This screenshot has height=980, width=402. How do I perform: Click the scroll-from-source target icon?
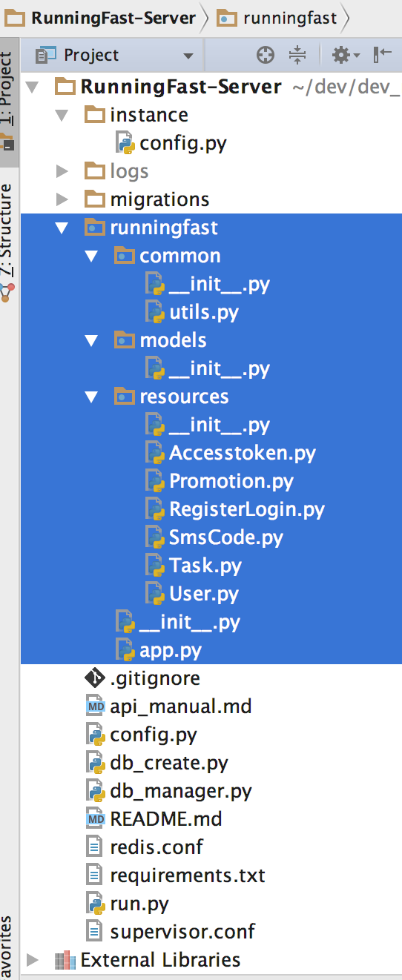pos(265,55)
